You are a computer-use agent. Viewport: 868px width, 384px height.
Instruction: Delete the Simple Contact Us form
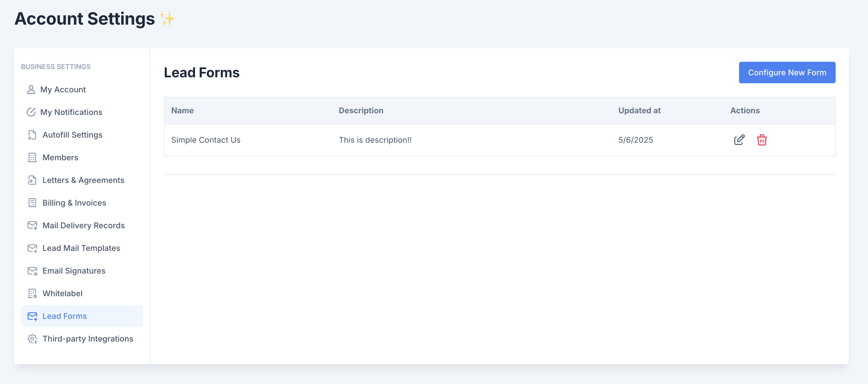(762, 140)
